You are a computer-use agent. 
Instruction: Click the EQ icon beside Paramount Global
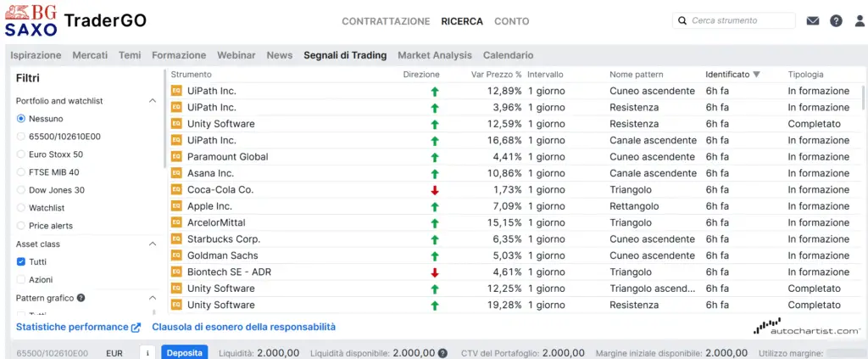pyautogui.click(x=176, y=157)
